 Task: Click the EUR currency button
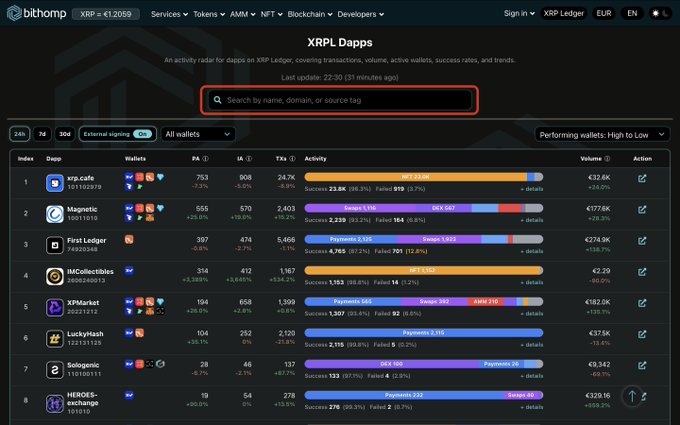point(604,13)
